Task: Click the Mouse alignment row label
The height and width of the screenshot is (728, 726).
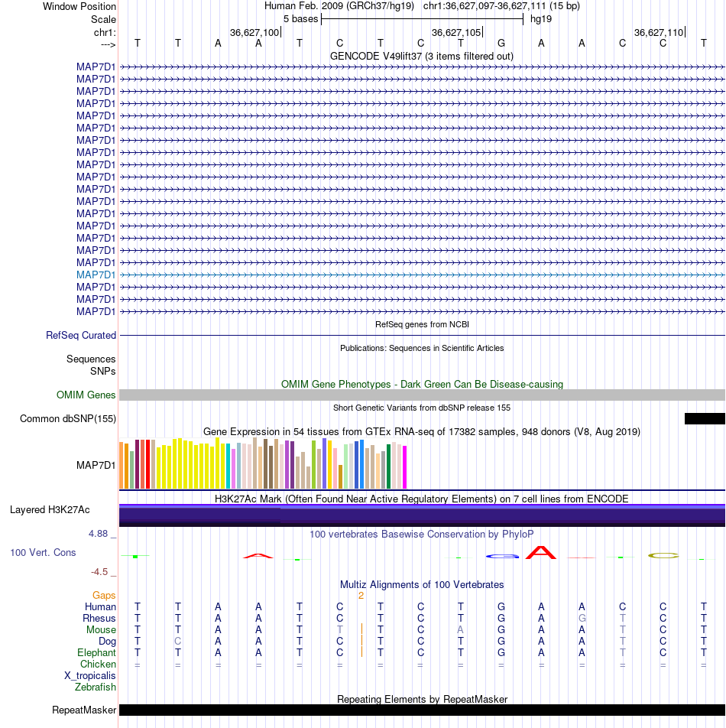Action: click(101, 629)
